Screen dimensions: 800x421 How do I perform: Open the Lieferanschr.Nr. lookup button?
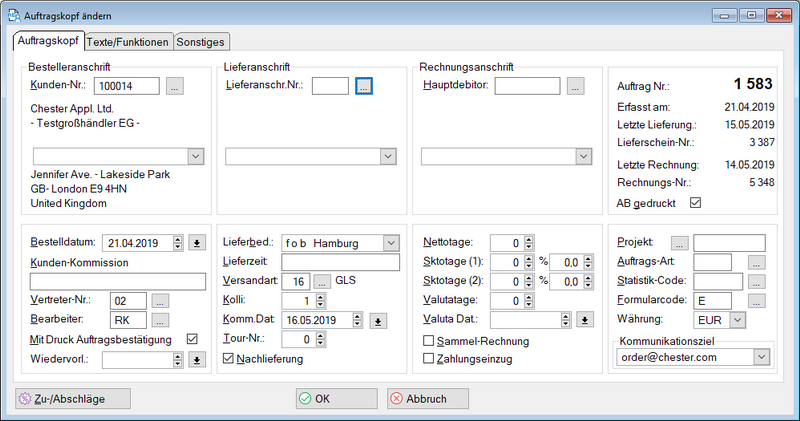(364, 87)
